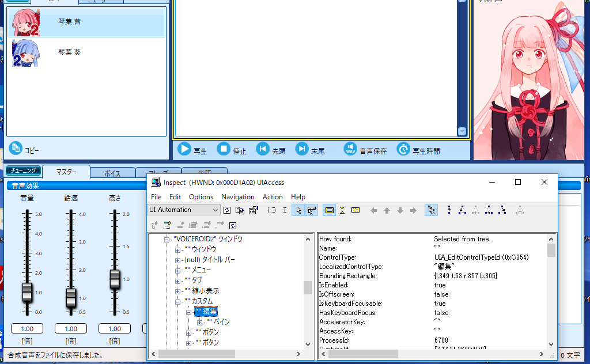Image resolution: width=590 pixels, height=364 pixels.
Task: Jump to start with 先頭 icon
Action: 263,149
